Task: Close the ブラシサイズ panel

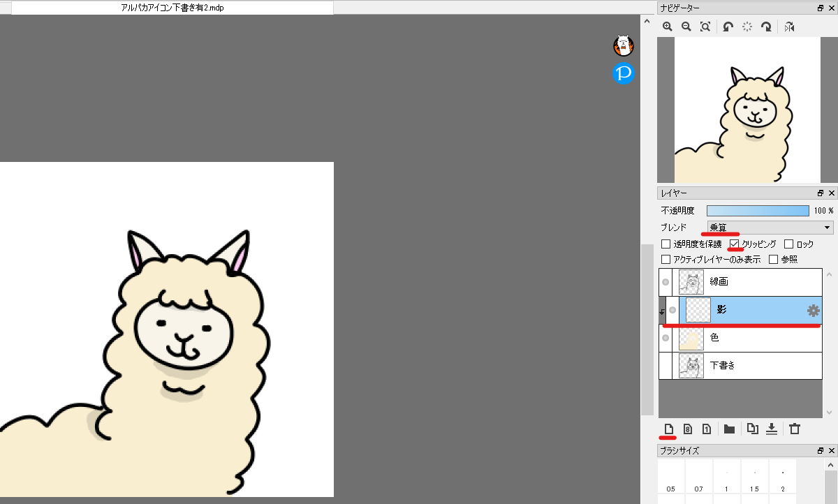Action: (831, 451)
